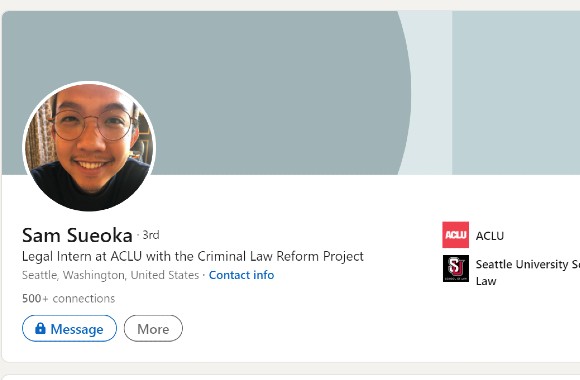Click the pale right section of banner
580x380 pixels.
point(516,93)
